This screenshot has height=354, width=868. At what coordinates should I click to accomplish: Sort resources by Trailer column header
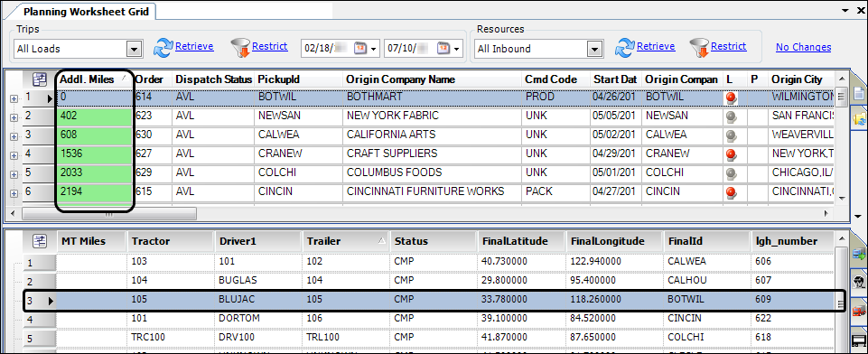click(x=346, y=241)
